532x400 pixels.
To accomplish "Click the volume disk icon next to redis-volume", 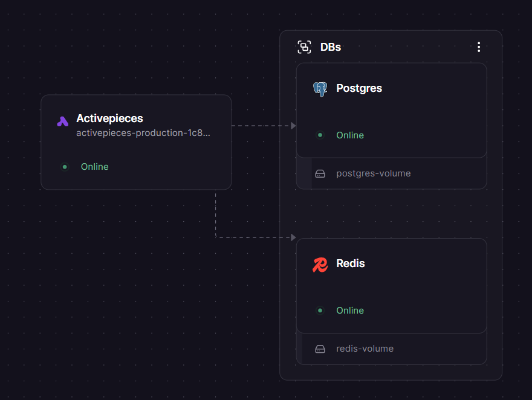I will 319,349.
